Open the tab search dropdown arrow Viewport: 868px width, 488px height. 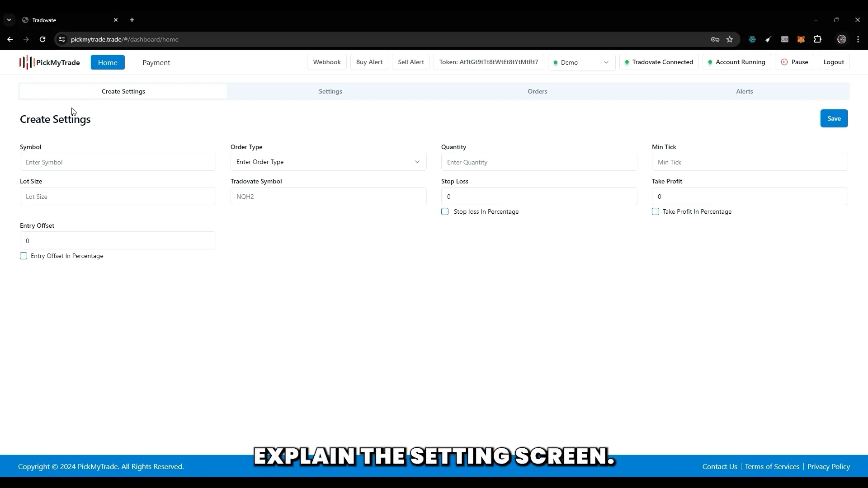[x=9, y=20]
